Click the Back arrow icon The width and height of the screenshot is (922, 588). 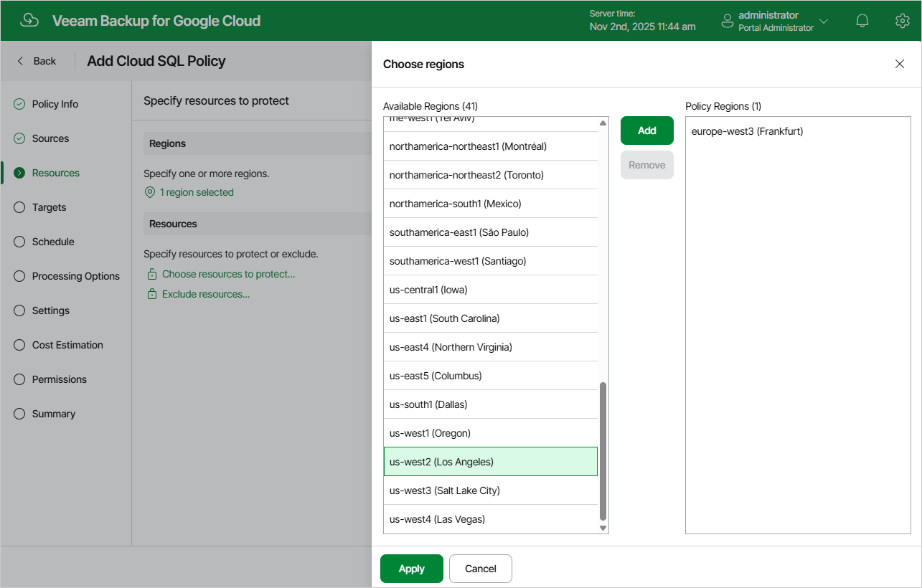tap(20, 61)
